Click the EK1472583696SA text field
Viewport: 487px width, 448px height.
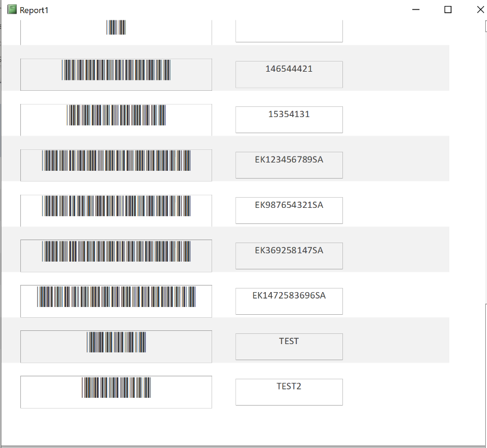(289, 301)
